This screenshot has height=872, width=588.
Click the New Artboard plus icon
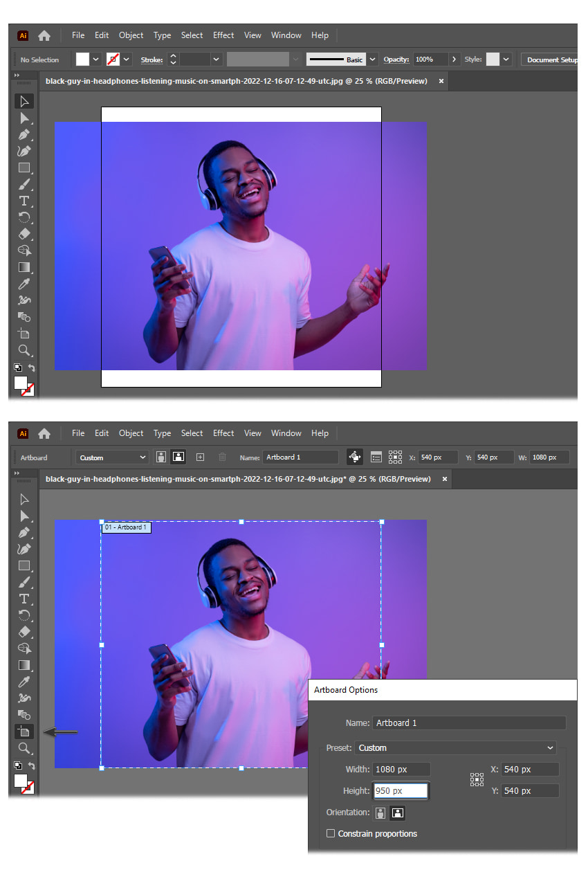(x=201, y=457)
